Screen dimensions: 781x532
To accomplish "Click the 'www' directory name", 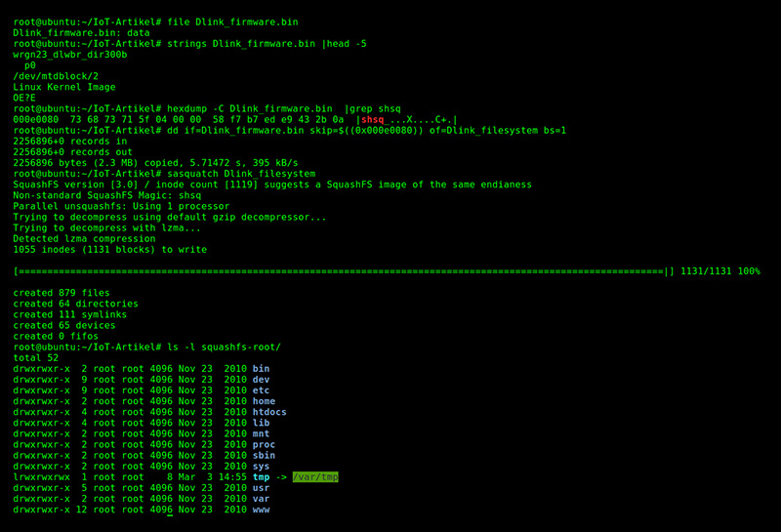I will [x=261, y=510].
